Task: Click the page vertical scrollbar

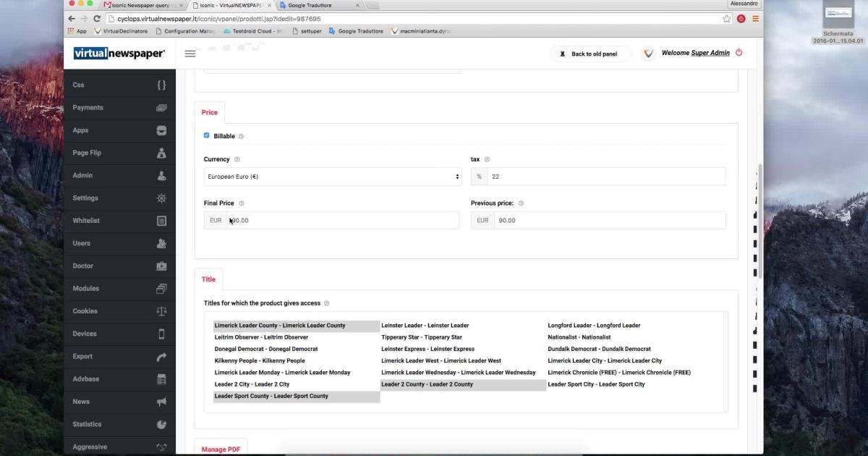Action: pyautogui.click(x=759, y=217)
